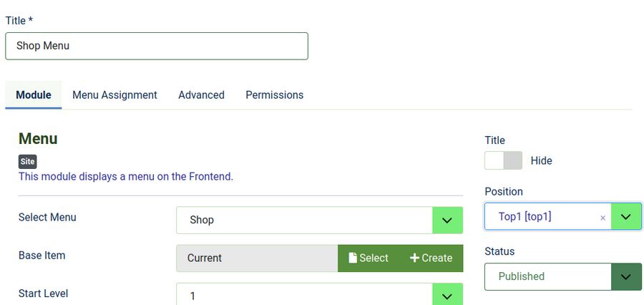Clear the Top1 position with x icon

click(602, 218)
